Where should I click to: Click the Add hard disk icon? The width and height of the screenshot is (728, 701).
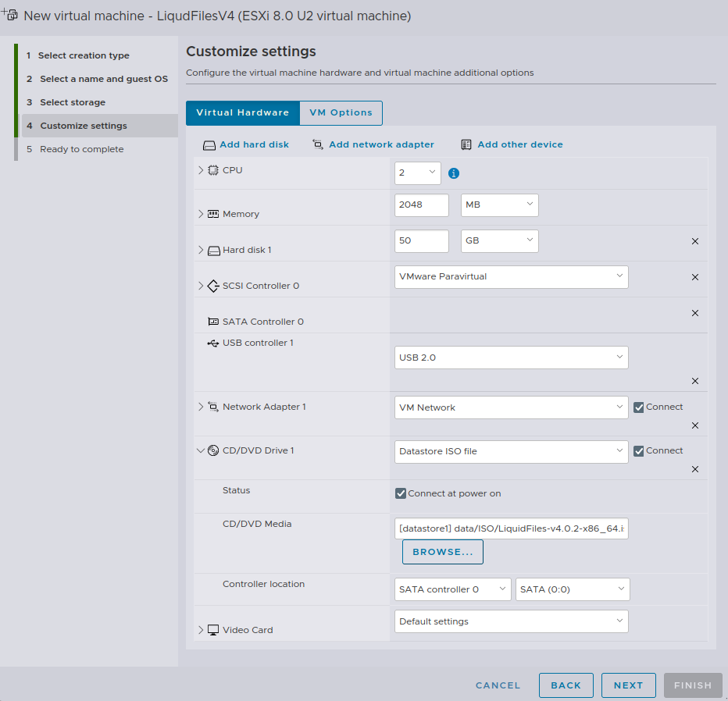point(209,144)
